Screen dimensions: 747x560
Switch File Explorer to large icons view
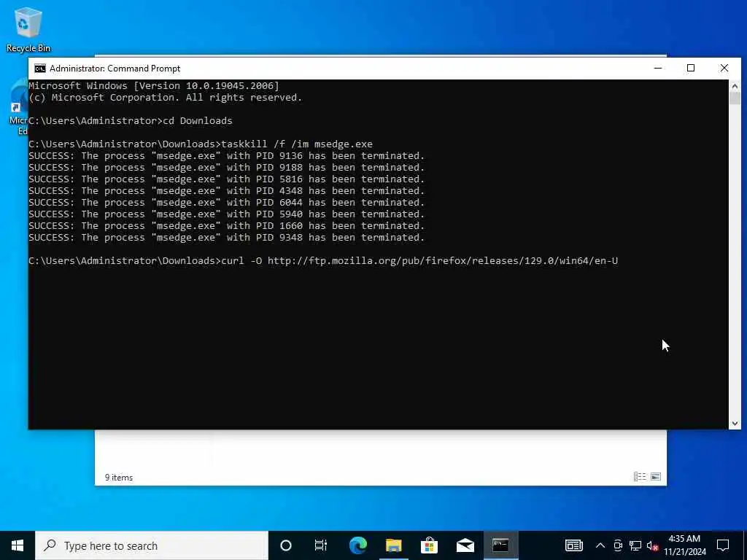point(656,477)
